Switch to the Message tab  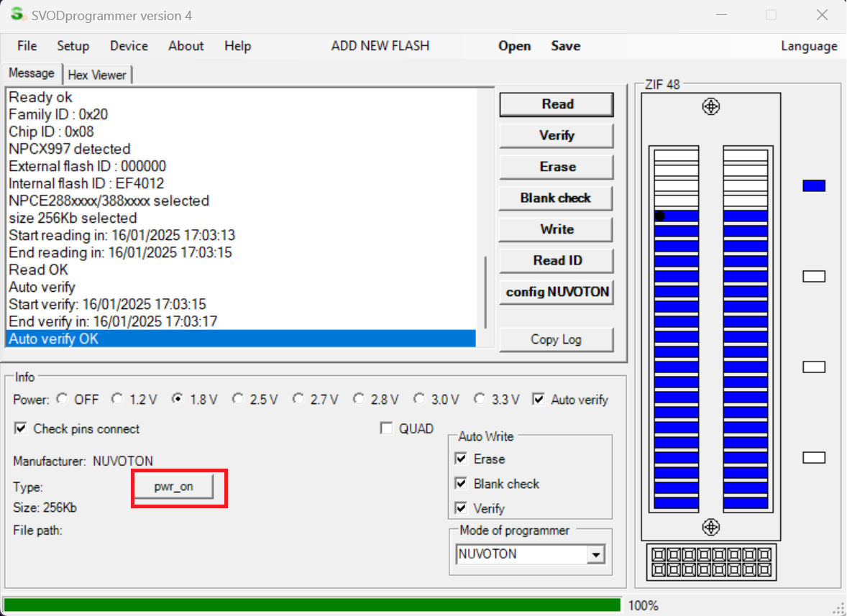(x=32, y=73)
